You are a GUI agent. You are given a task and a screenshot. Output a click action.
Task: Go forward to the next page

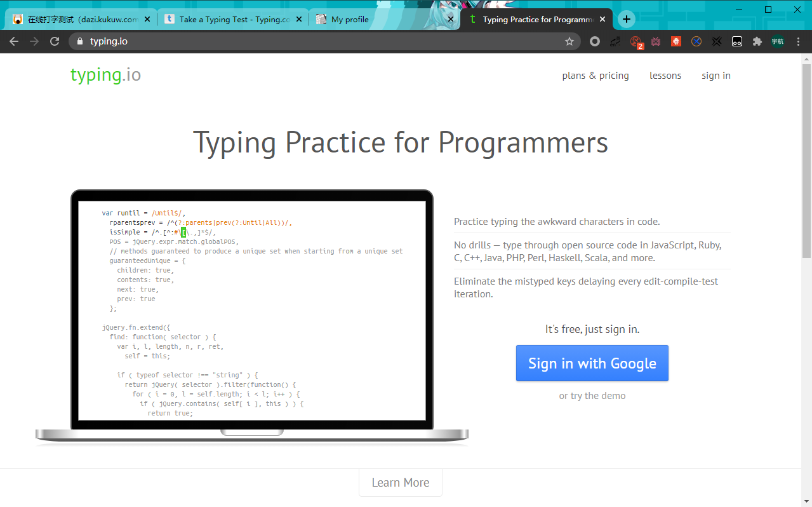[34, 41]
